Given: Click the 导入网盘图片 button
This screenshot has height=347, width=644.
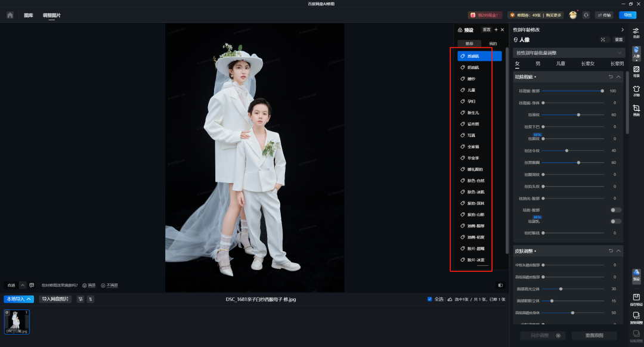Looking at the screenshot, I should [x=55, y=299].
